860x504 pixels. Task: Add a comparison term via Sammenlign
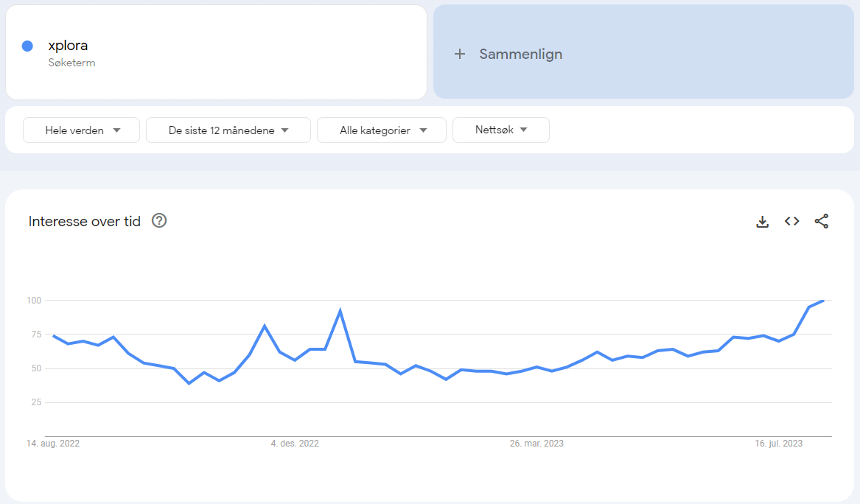click(x=643, y=52)
